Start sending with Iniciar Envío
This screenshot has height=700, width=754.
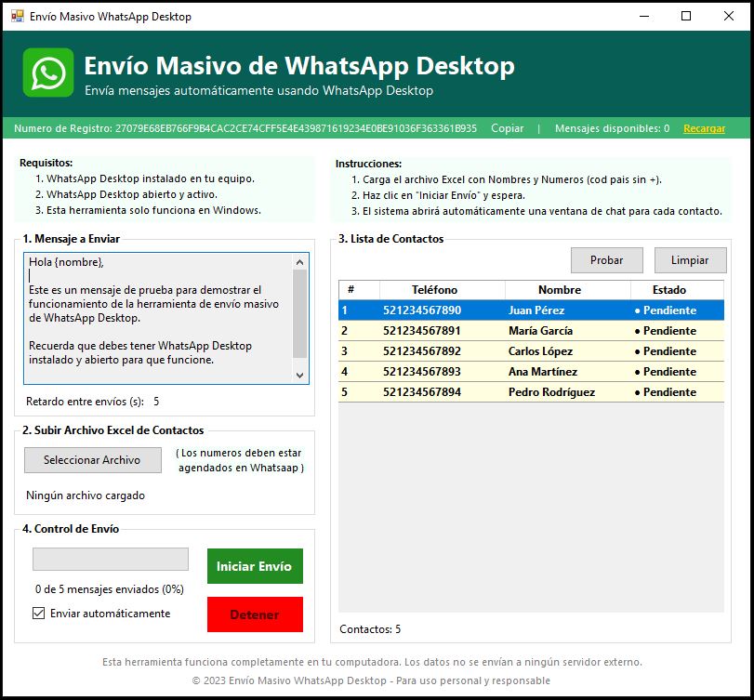[255, 565]
